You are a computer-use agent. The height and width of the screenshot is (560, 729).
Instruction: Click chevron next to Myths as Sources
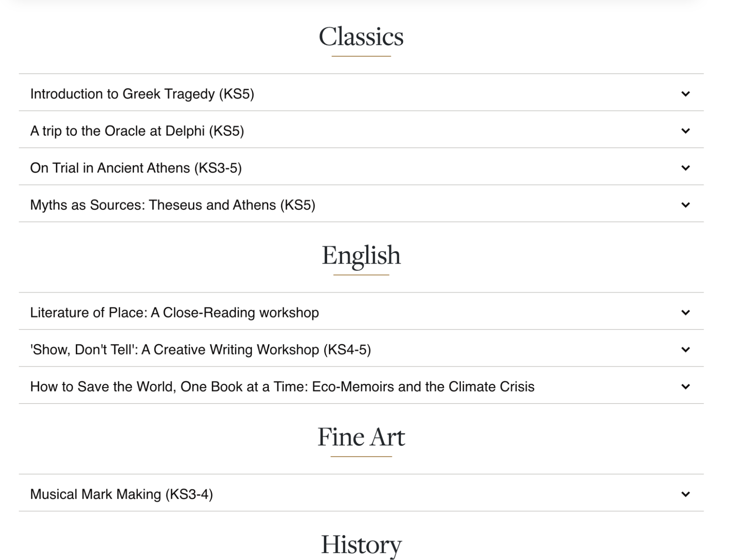pos(685,205)
